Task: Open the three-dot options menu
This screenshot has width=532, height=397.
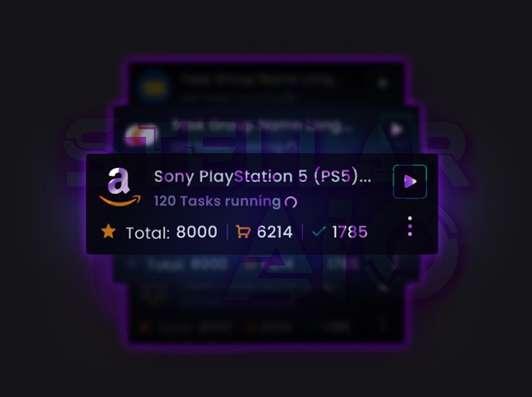Action: pos(410,226)
